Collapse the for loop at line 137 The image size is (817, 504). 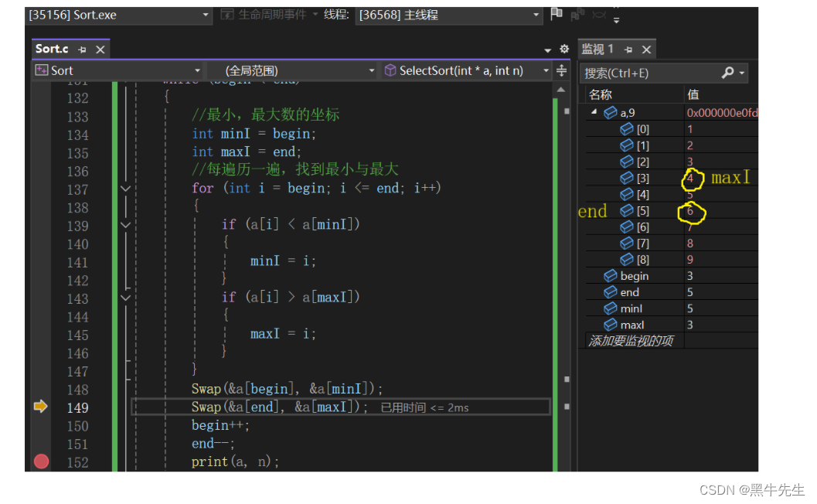click(x=125, y=188)
